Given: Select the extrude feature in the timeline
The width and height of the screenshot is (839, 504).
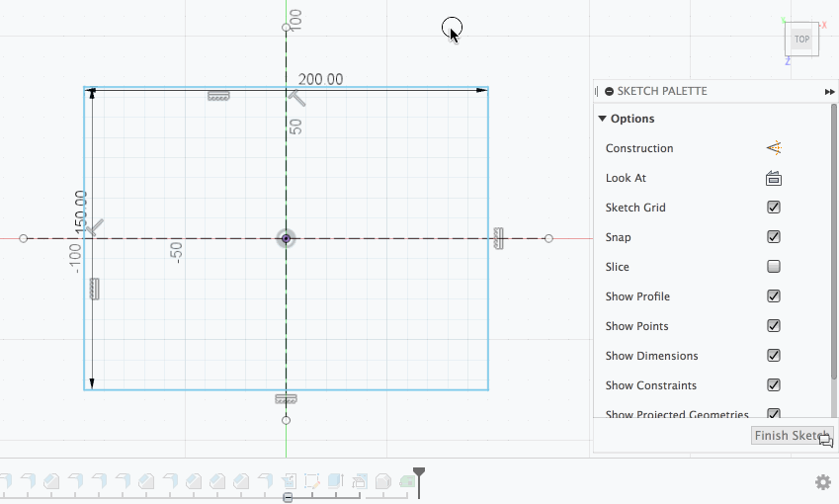Looking at the screenshot, I should [335, 481].
